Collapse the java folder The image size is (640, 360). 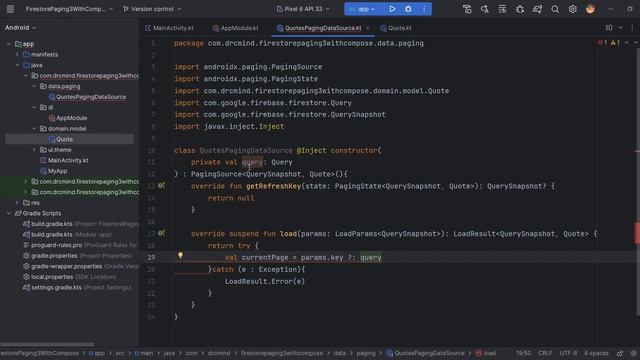pos(17,65)
